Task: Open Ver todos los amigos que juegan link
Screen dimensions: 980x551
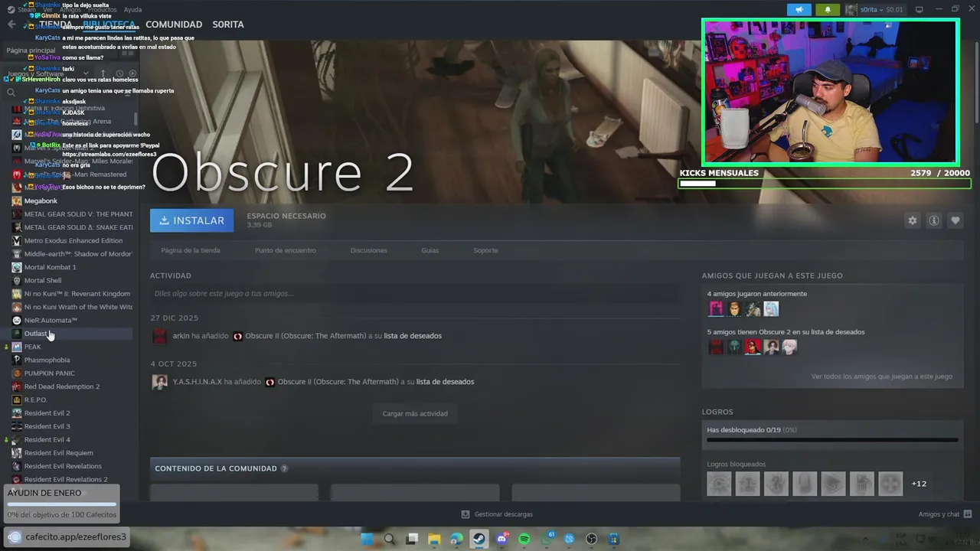Action: (881, 377)
